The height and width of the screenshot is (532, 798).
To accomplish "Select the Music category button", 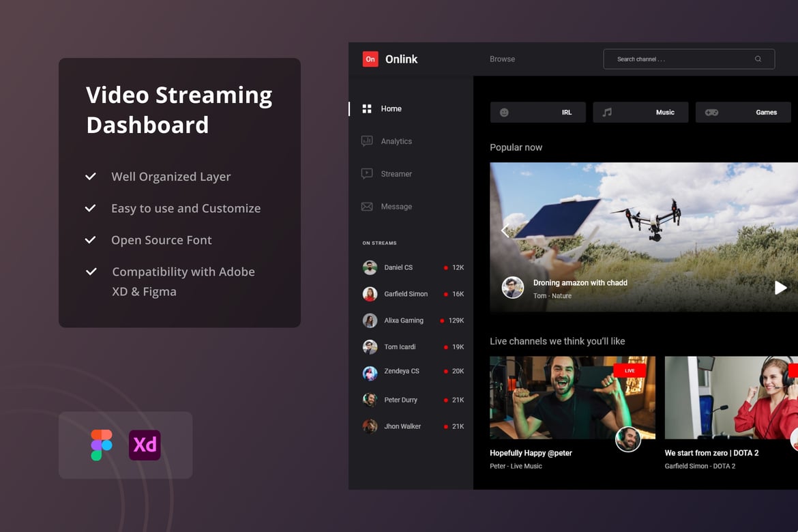I will pos(640,112).
